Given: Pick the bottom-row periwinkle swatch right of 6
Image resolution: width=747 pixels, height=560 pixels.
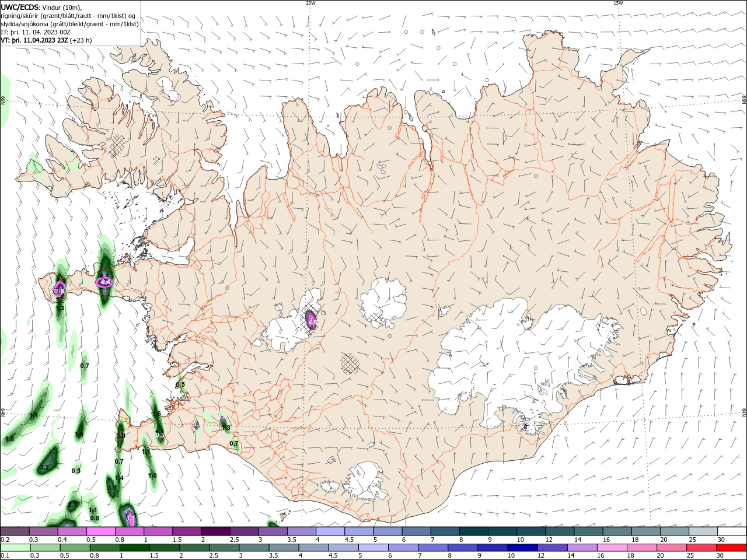Looking at the screenshot, I should (x=403, y=548).
